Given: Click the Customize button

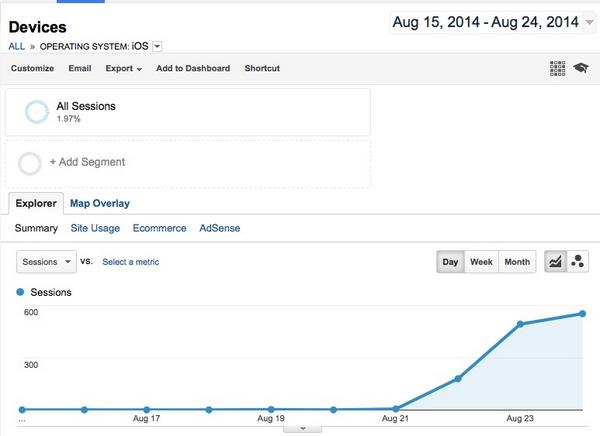Looking at the screenshot, I should (x=32, y=68).
